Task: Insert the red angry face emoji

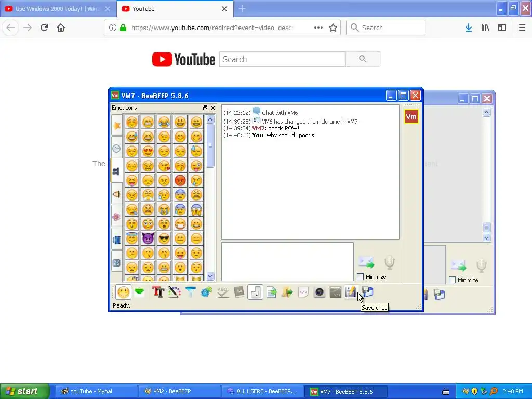Action: point(180,180)
